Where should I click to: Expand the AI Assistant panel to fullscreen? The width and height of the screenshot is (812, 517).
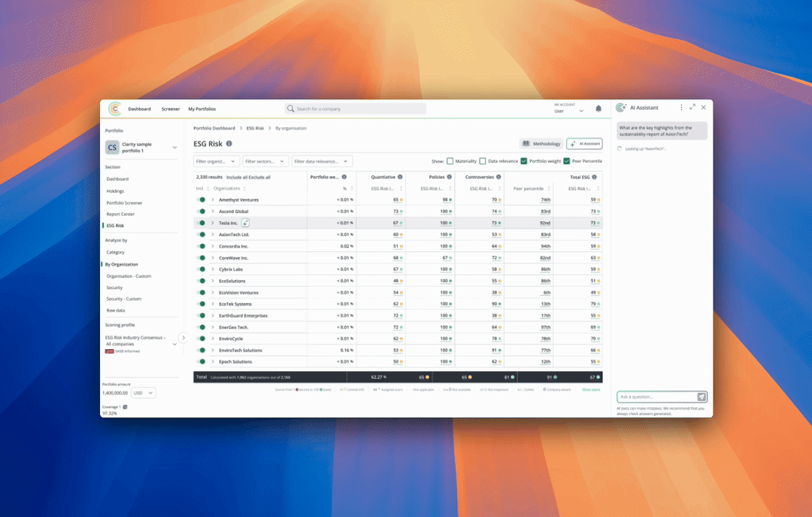point(692,108)
